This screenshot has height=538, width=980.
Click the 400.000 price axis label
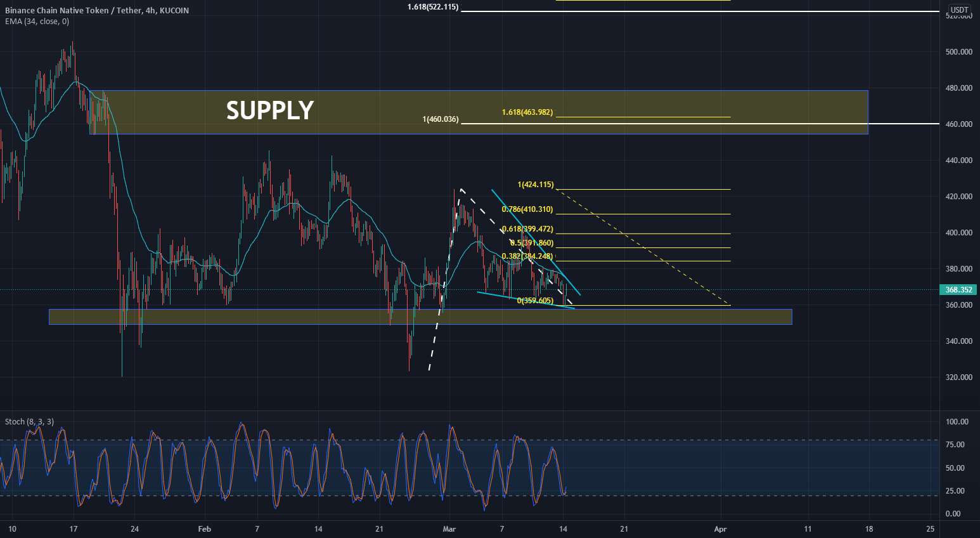click(958, 233)
